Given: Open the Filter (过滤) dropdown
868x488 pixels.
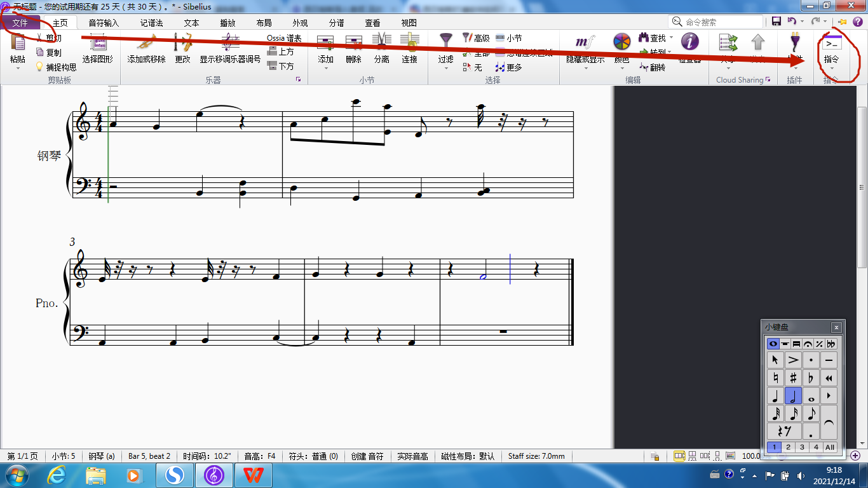Looking at the screenshot, I should coord(445,67).
